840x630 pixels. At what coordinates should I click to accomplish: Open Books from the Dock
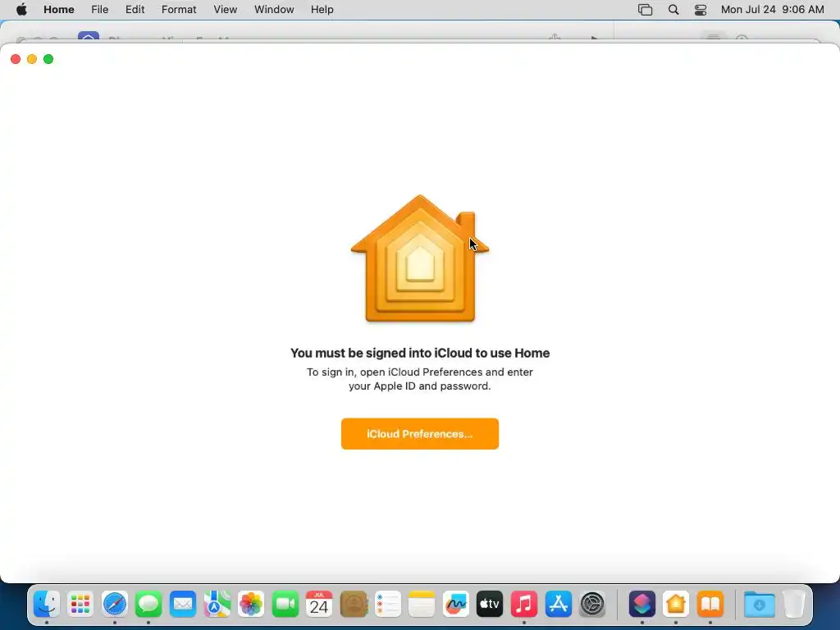pyautogui.click(x=710, y=605)
